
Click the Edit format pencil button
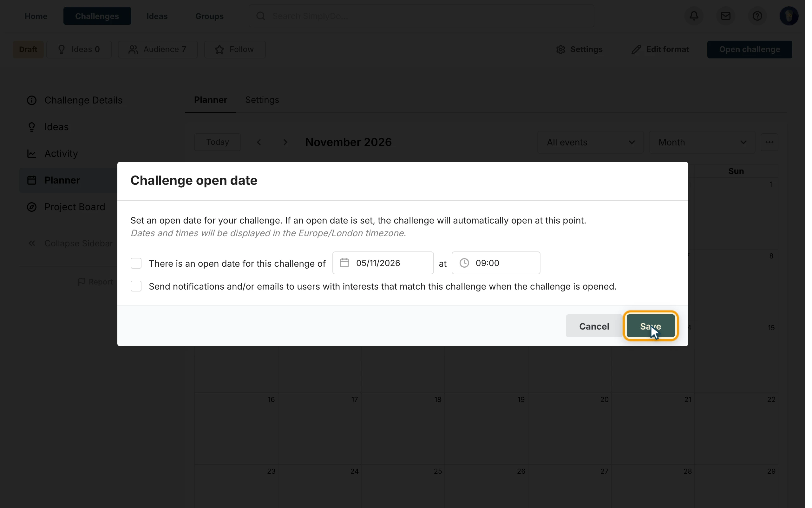point(660,50)
